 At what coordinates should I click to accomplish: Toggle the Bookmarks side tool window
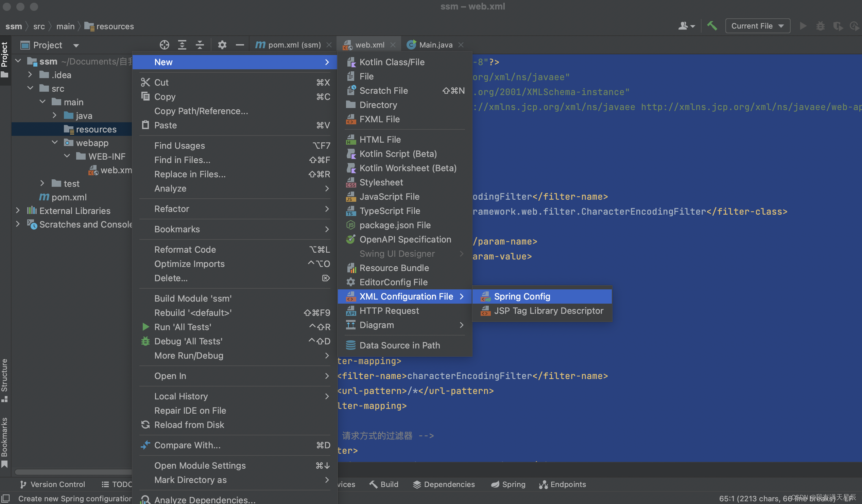[4, 443]
